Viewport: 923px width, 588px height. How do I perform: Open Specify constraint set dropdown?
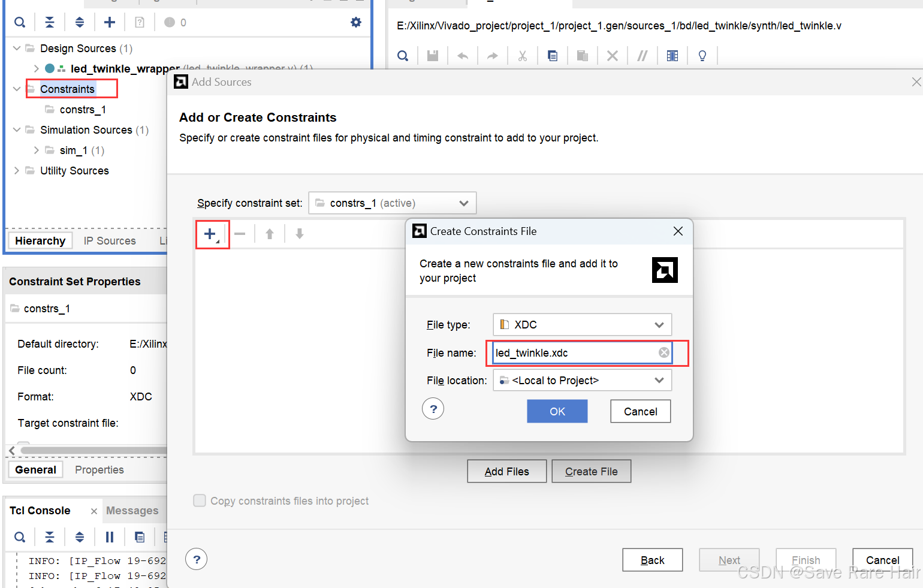393,203
